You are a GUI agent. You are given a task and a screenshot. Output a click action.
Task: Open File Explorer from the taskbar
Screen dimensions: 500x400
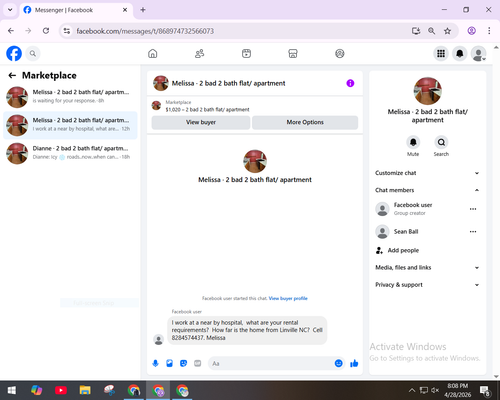coord(85,390)
